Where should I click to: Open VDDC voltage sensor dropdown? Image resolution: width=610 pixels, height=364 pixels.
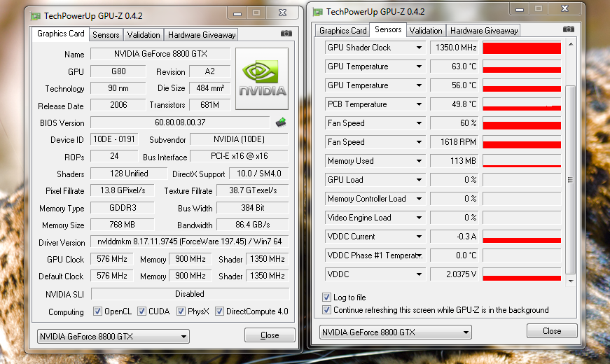(419, 274)
